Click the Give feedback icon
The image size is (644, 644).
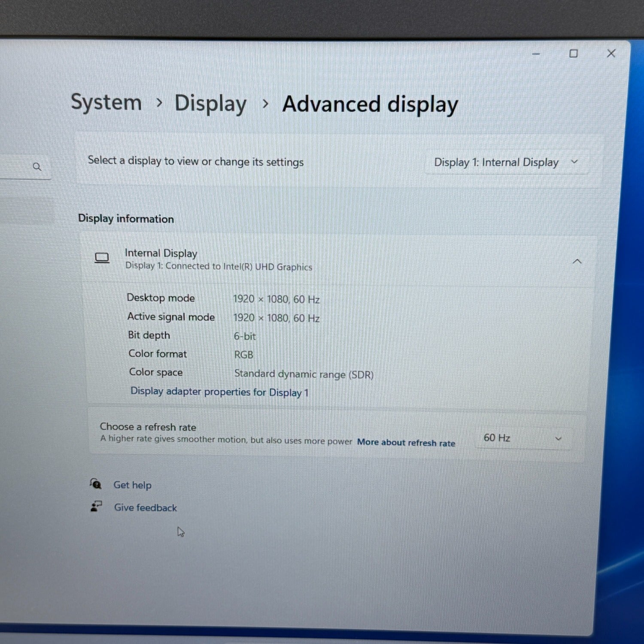(x=96, y=507)
